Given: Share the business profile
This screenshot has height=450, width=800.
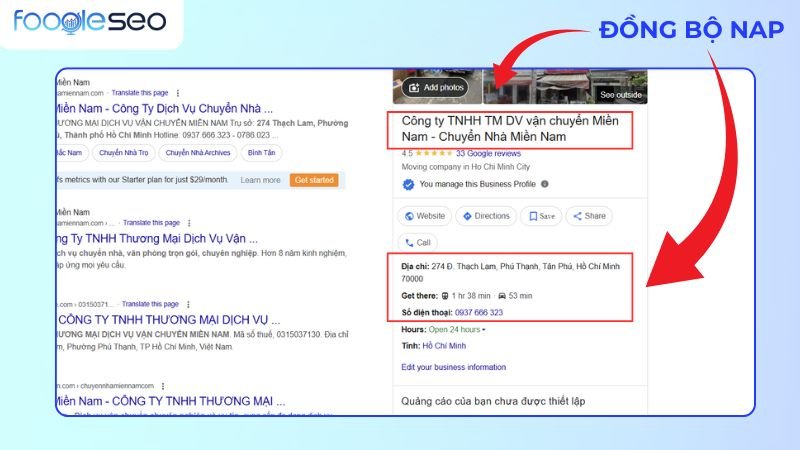Looking at the screenshot, I should (589, 216).
